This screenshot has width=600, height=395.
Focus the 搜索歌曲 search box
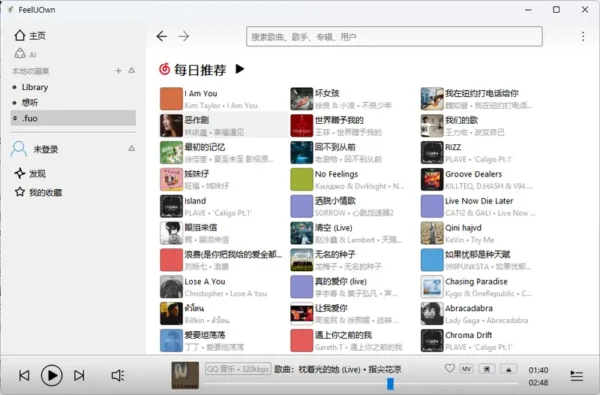394,36
